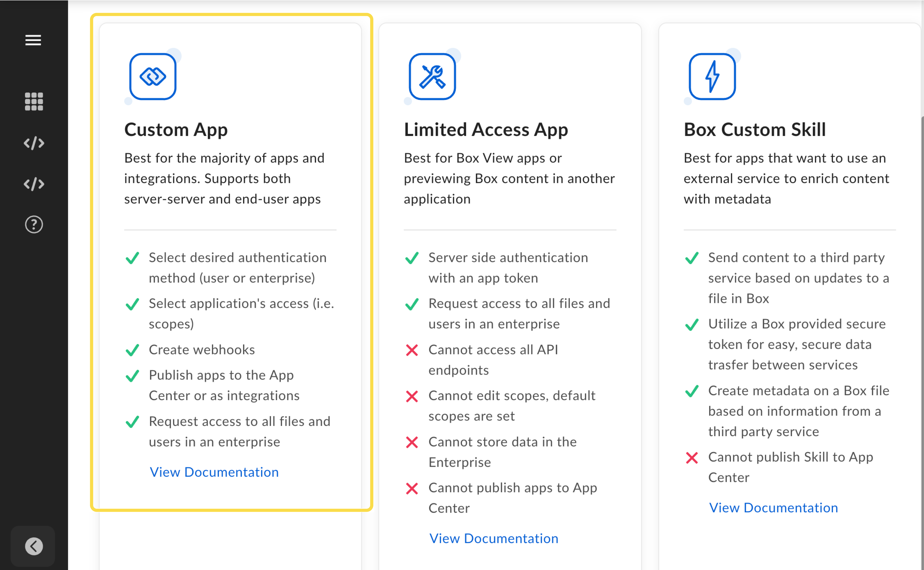Click the apps grid icon in the sidebar
This screenshot has width=924, height=570.
click(33, 101)
